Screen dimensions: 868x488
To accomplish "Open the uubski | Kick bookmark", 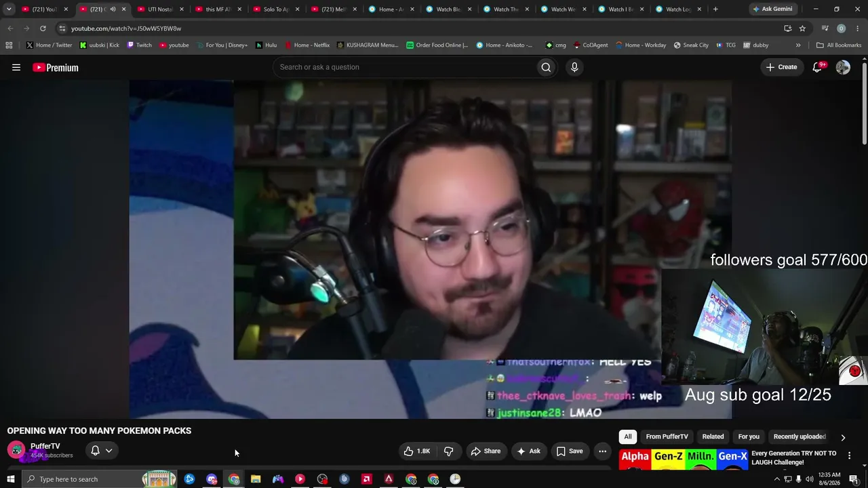I will (x=99, y=45).
